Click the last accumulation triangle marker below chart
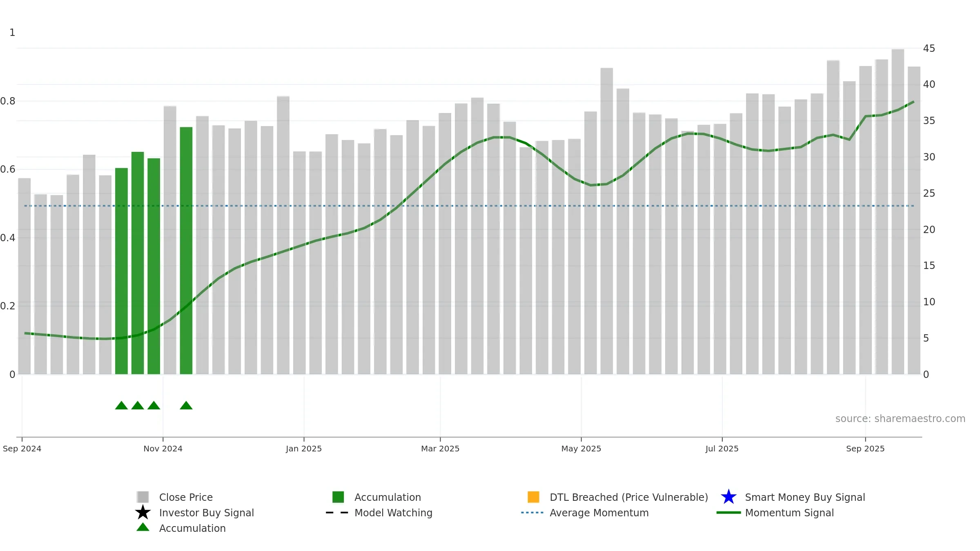980x551 pixels. (x=186, y=405)
